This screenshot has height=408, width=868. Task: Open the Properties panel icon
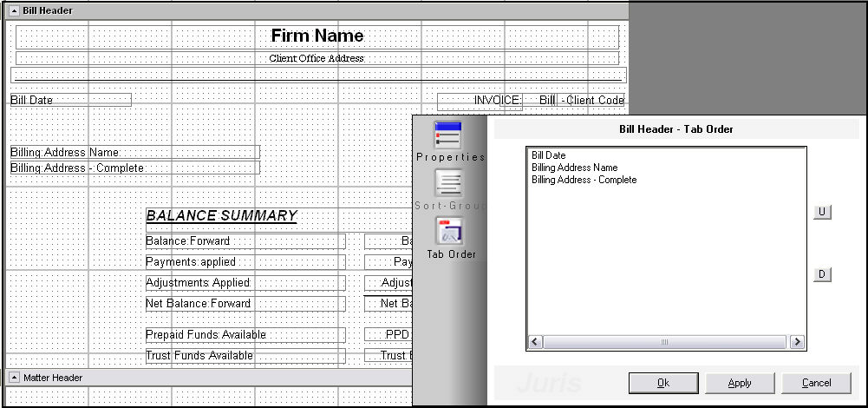click(448, 136)
